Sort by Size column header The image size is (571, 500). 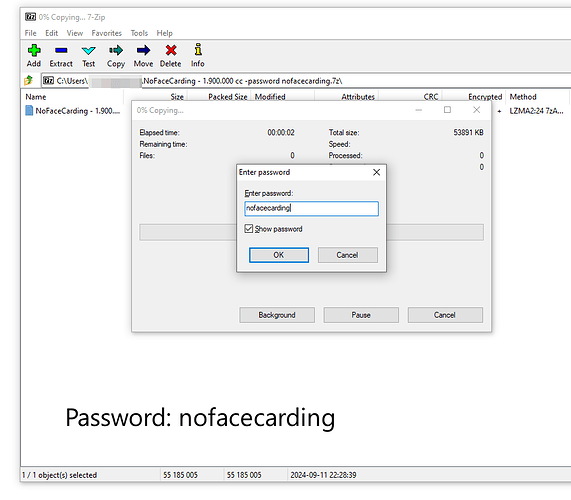point(177,97)
